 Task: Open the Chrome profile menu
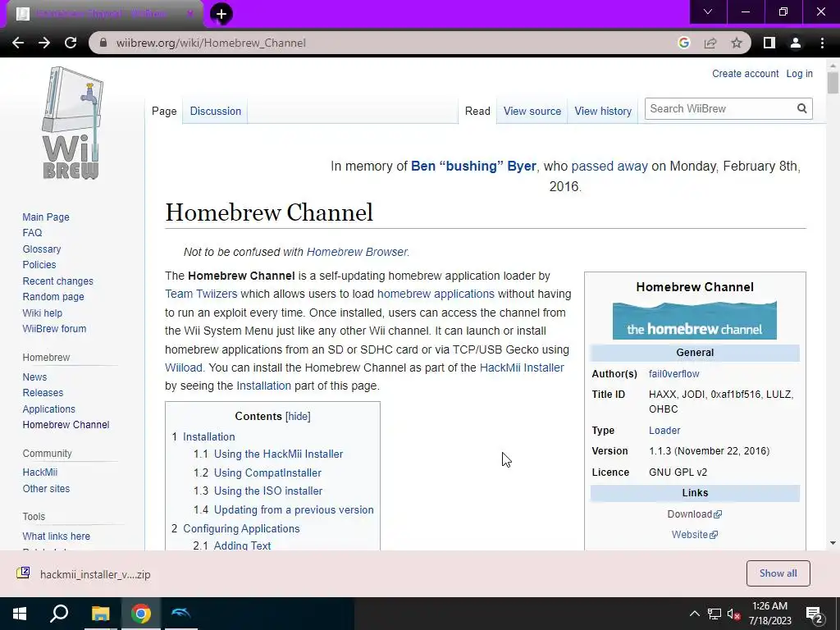(x=796, y=43)
